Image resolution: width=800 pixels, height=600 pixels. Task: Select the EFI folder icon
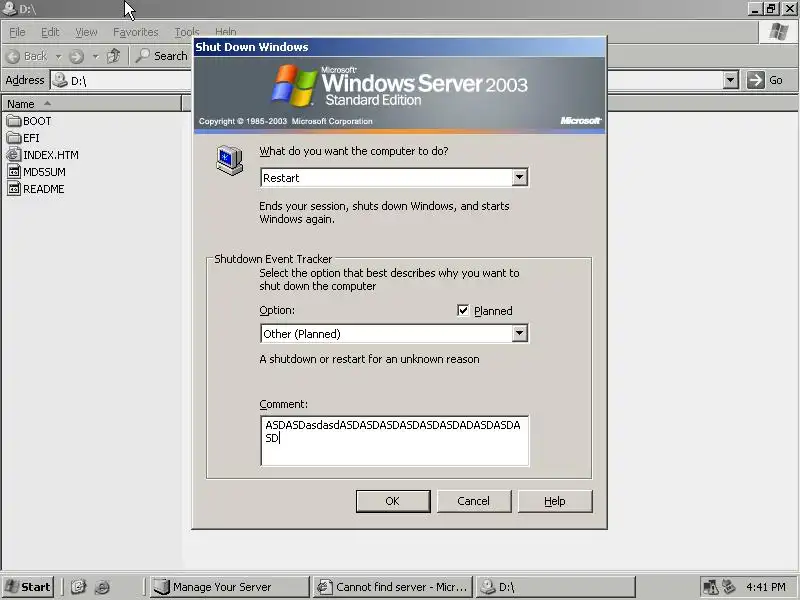14,138
